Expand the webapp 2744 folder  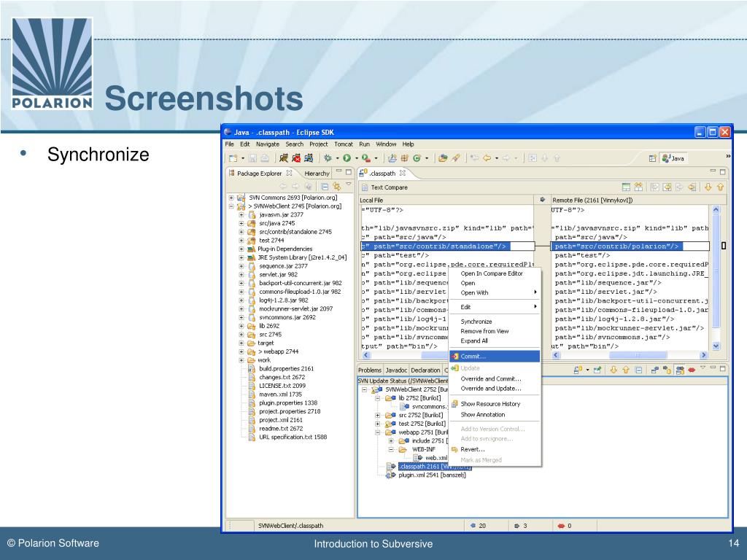pos(241,352)
